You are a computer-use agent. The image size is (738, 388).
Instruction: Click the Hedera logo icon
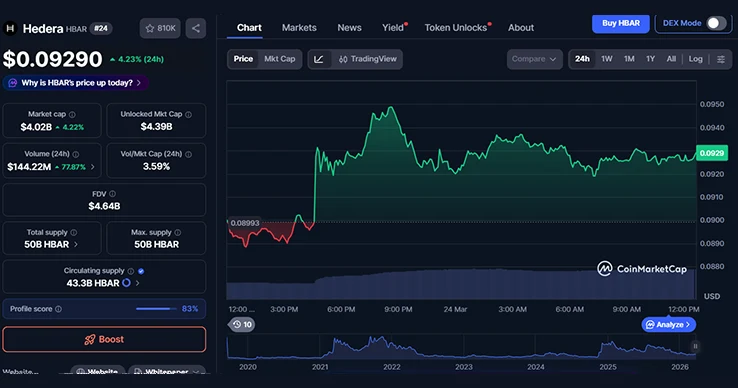click(x=10, y=28)
